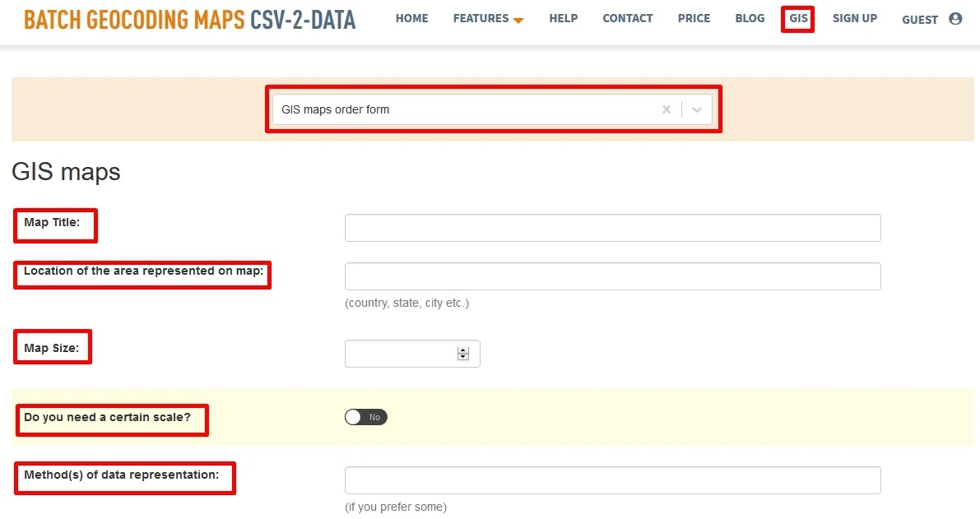The height and width of the screenshot is (519, 980).
Task: Navigate to the Contact page
Action: 627,18
